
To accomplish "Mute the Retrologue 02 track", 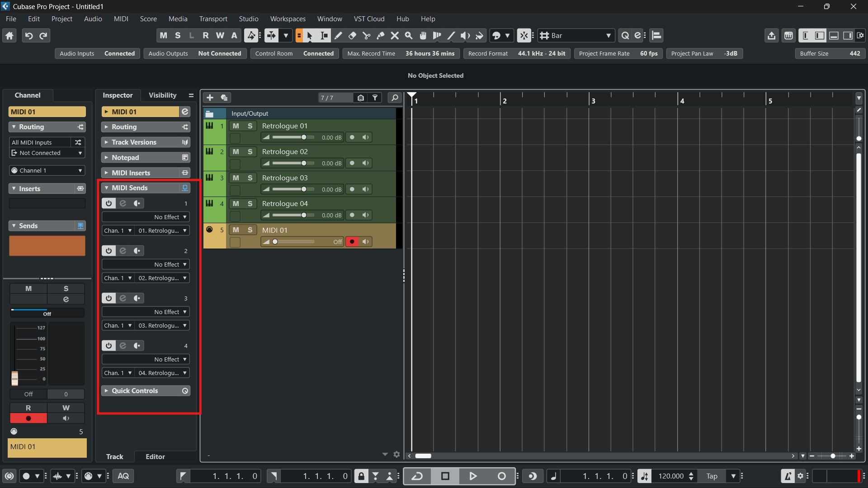I will (x=236, y=152).
